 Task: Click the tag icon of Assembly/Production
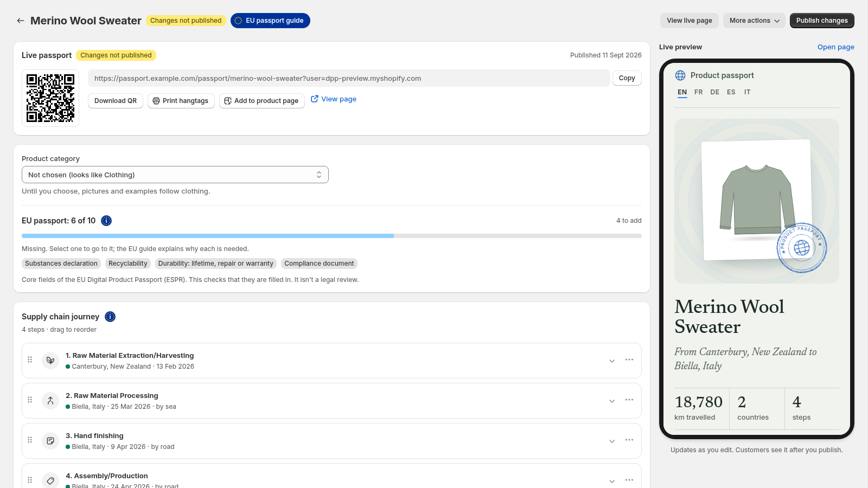pos(50,480)
